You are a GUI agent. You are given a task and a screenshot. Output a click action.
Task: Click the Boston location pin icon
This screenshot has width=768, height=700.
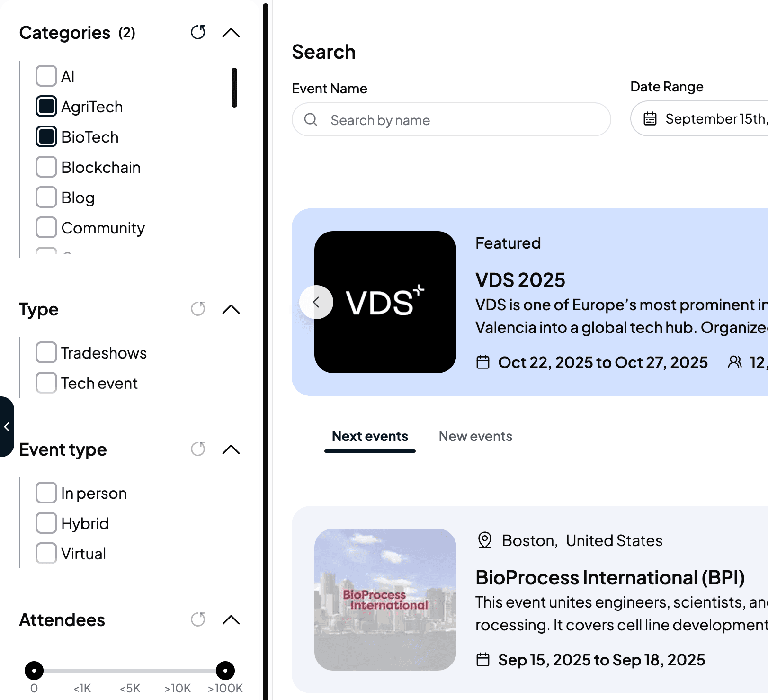pyautogui.click(x=484, y=540)
